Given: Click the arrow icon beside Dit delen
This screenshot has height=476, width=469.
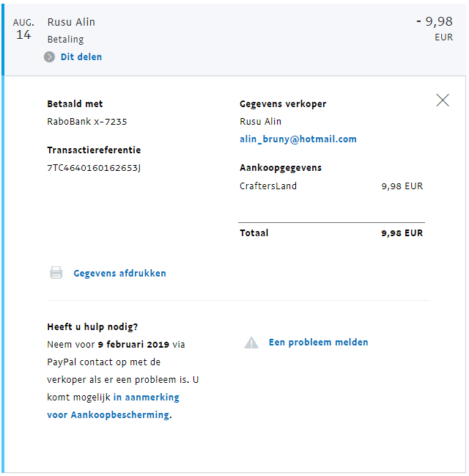Looking at the screenshot, I should (x=49, y=56).
